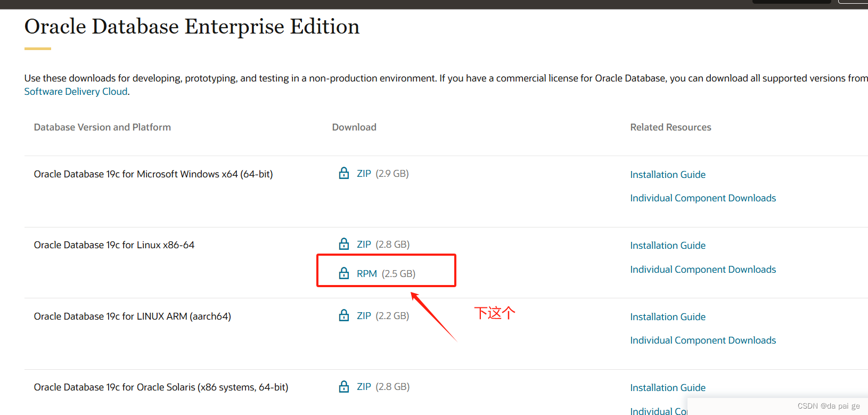868x415 pixels.
Task: Click the Download column header
Action: 354,127
